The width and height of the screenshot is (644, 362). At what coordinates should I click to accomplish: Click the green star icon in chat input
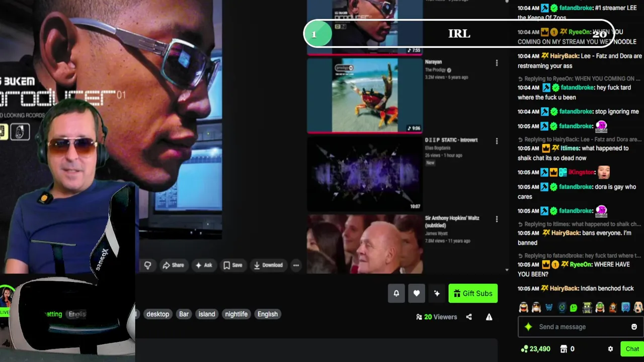coord(528,327)
